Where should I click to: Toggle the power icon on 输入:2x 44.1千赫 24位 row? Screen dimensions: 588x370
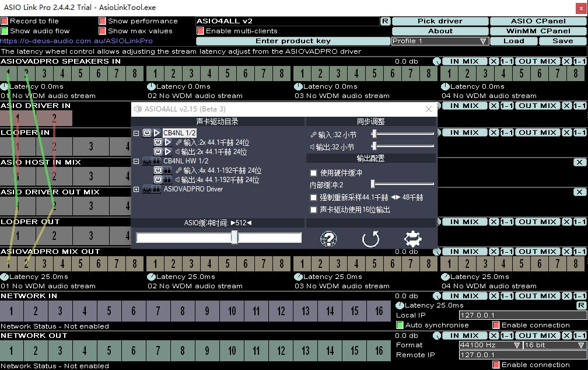click(x=158, y=142)
